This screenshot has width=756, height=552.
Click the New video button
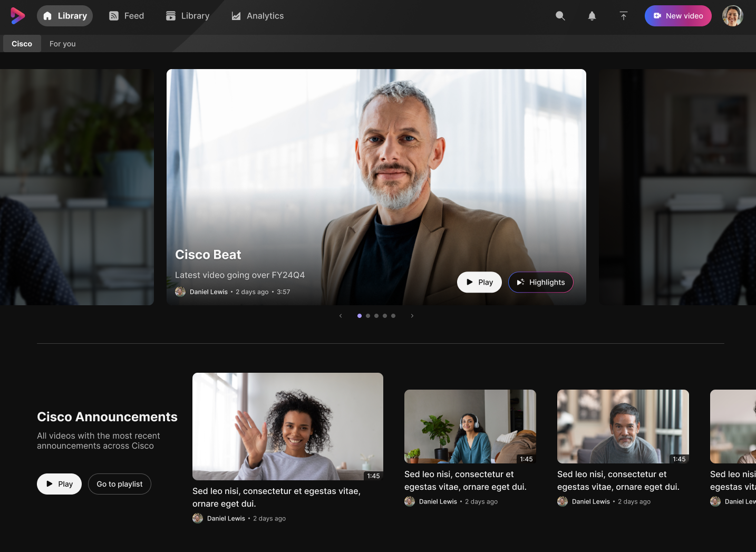point(678,16)
